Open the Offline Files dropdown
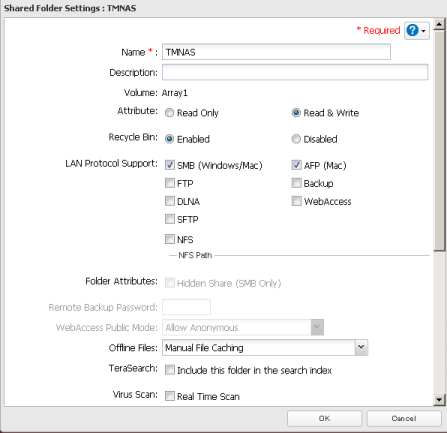Viewport: 447px width, 433px height. pyautogui.click(x=361, y=347)
